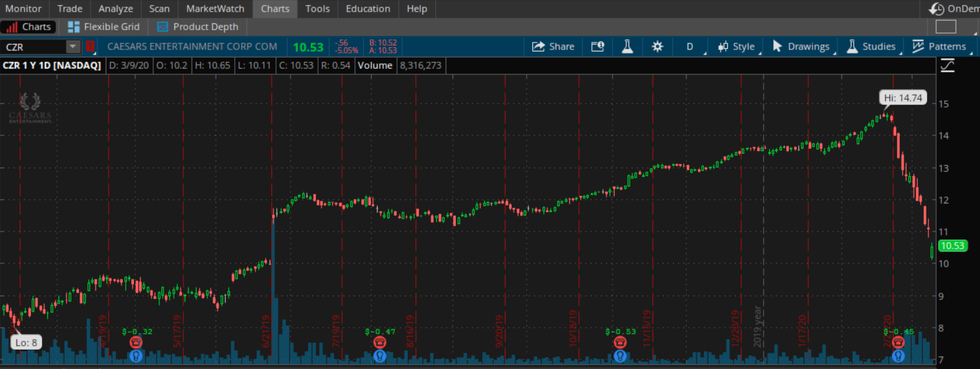
Task: Open the Help tab
Action: pos(416,9)
